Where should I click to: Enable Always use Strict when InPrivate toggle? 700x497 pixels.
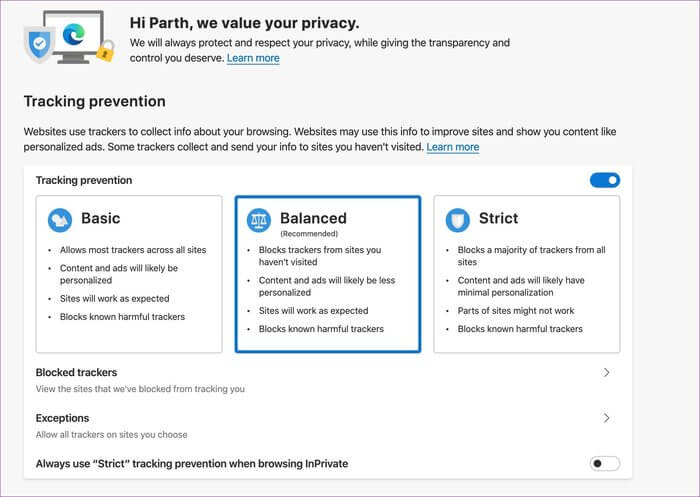click(x=605, y=464)
